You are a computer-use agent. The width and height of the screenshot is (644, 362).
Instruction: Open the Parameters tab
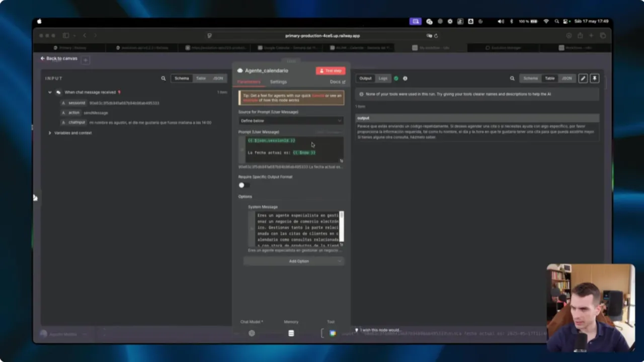pyautogui.click(x=249, y=82)
